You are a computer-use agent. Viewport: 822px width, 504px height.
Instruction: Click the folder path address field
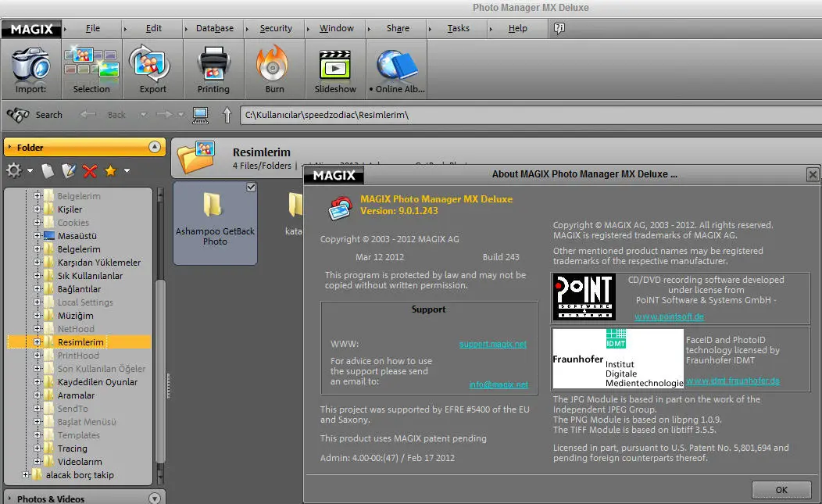tap(531, 115)
